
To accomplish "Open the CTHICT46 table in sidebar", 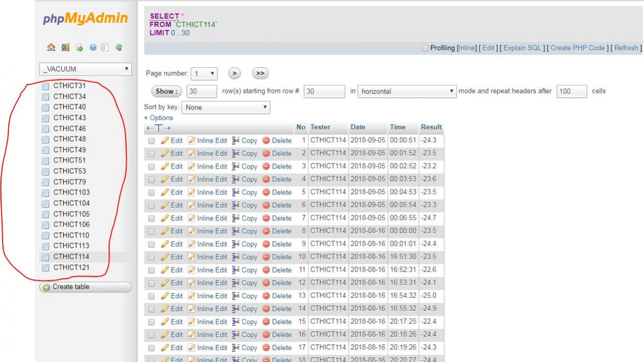I will click(x=70, y=128).
